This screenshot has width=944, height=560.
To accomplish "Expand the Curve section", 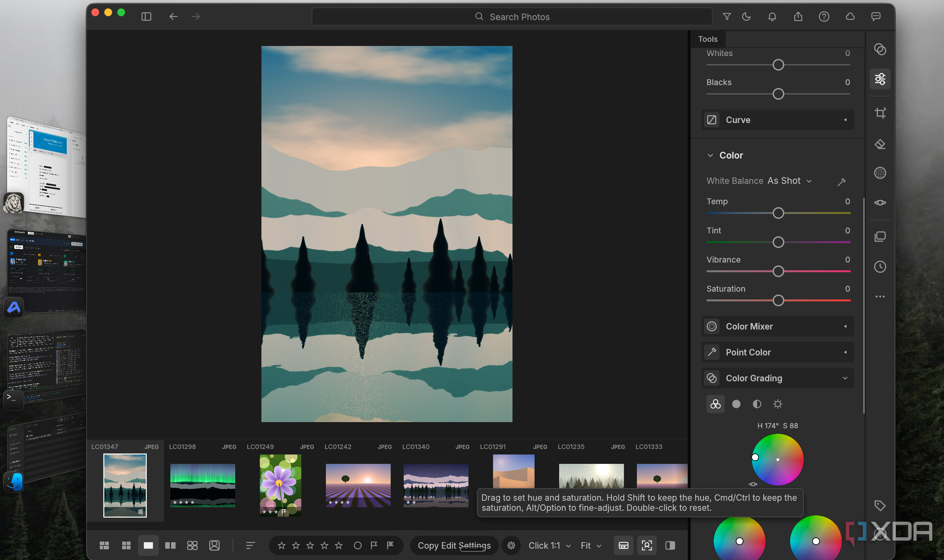I will (x=777, y=120).
